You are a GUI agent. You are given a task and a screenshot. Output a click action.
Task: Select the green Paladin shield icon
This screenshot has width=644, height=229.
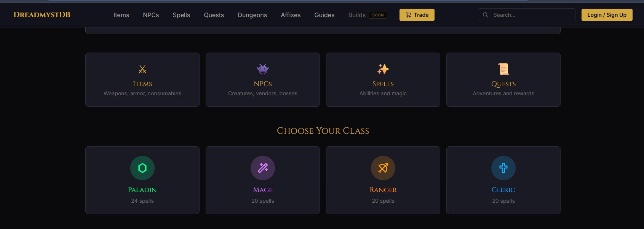point(142,168)
